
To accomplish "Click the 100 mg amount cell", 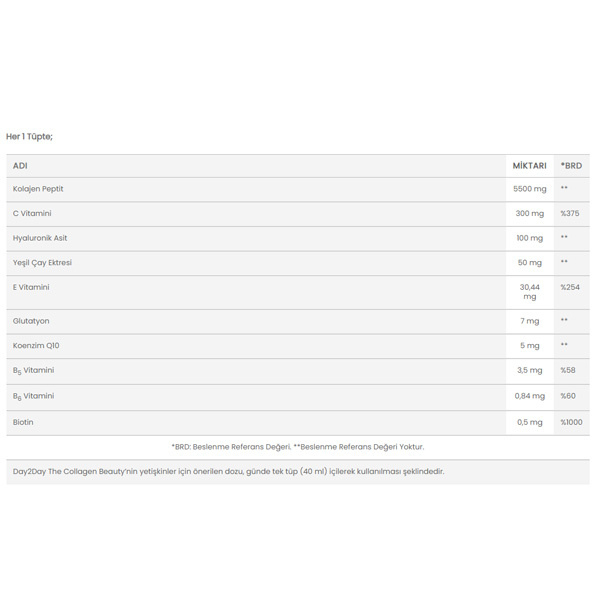I will [530, 238].
